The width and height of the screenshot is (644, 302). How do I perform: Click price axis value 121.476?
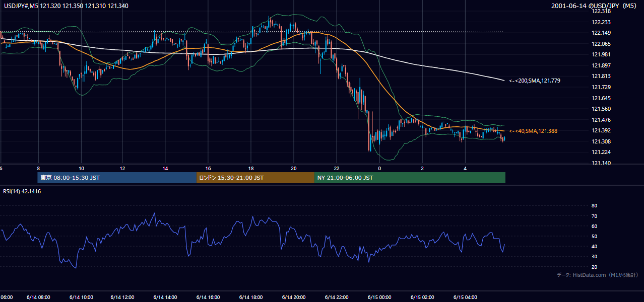coord(602,120)
